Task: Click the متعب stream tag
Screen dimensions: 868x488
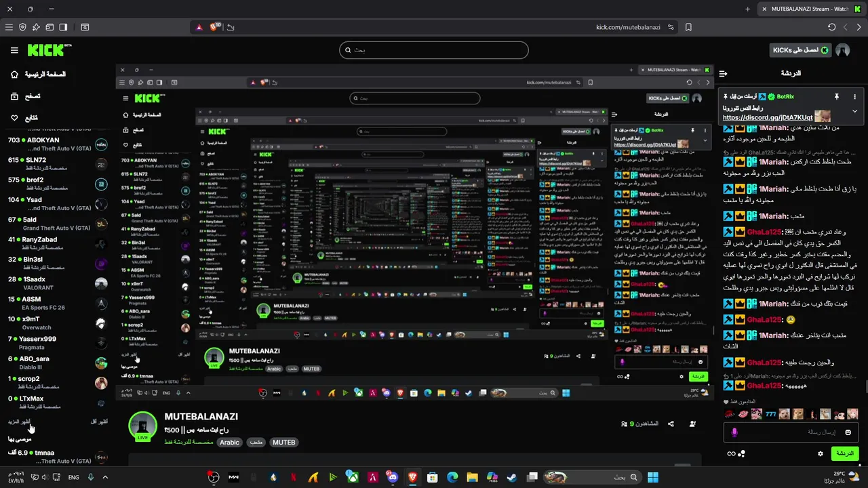Action: click(x=256, y=443)
